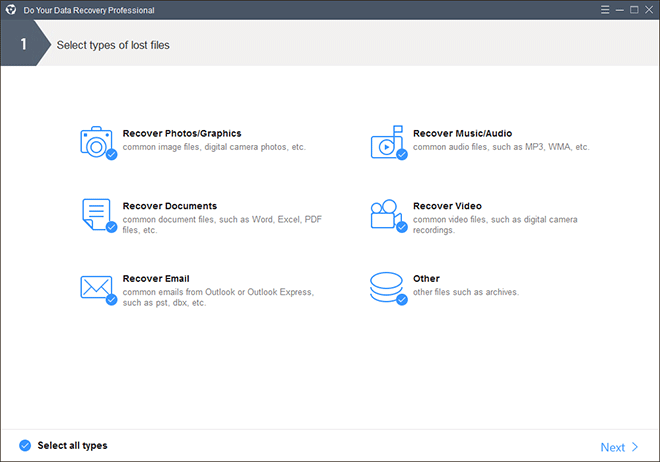Image resolution: width=660 pixels, height=462 pixels.
Task: Open the hamburger menu in title bar
Action: 605,10
